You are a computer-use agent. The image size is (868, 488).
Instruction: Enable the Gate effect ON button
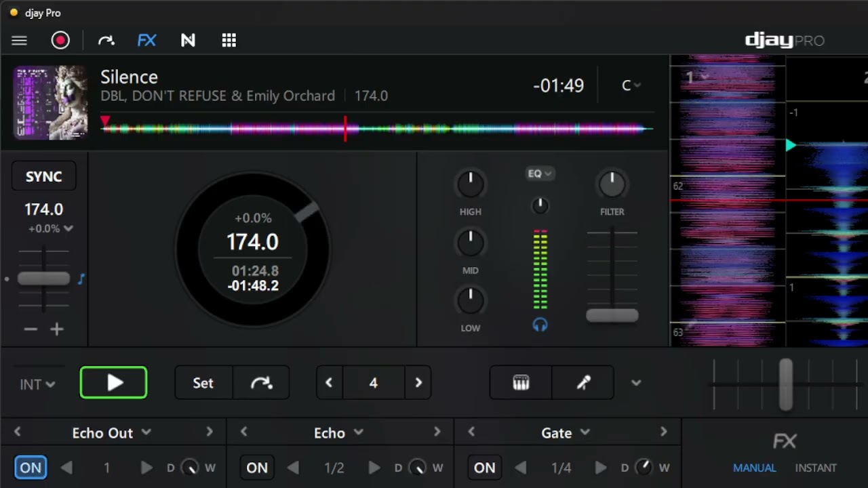(484, 468)
